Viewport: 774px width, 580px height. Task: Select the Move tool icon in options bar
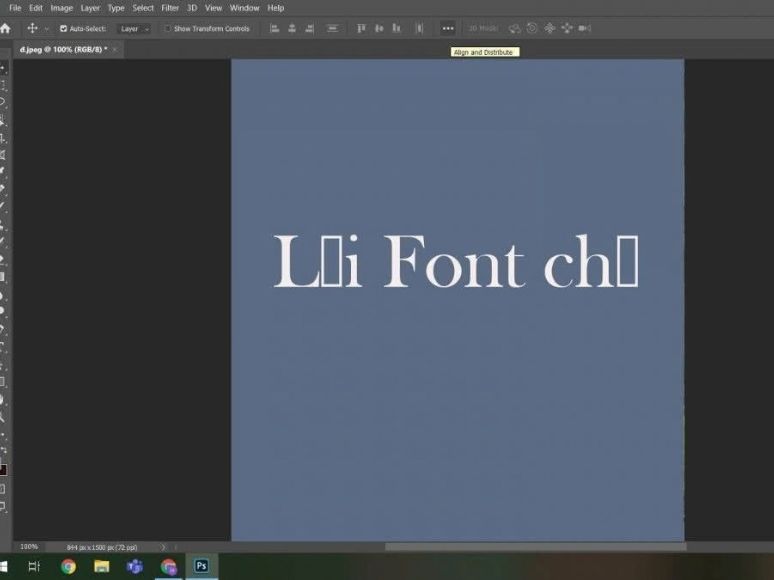coord(32,28)
